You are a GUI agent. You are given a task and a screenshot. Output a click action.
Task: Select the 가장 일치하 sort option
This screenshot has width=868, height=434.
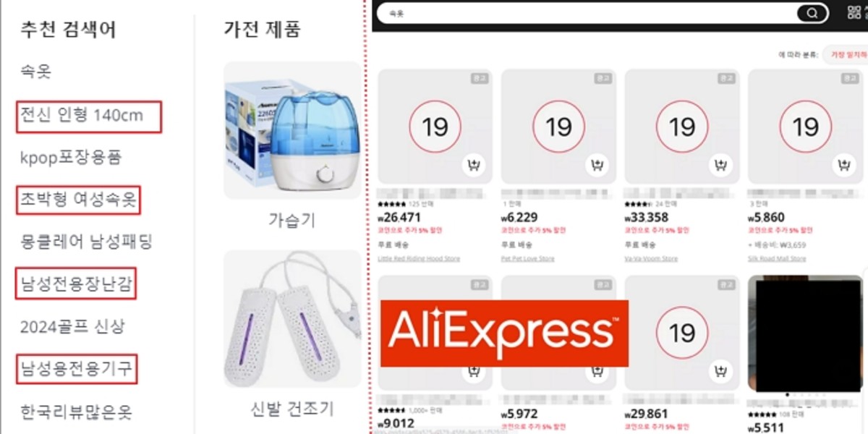click(846, 55)
